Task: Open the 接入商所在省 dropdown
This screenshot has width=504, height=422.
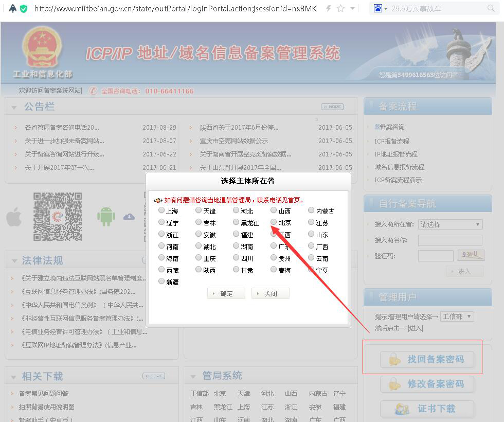Action: [x=450, y=224]
